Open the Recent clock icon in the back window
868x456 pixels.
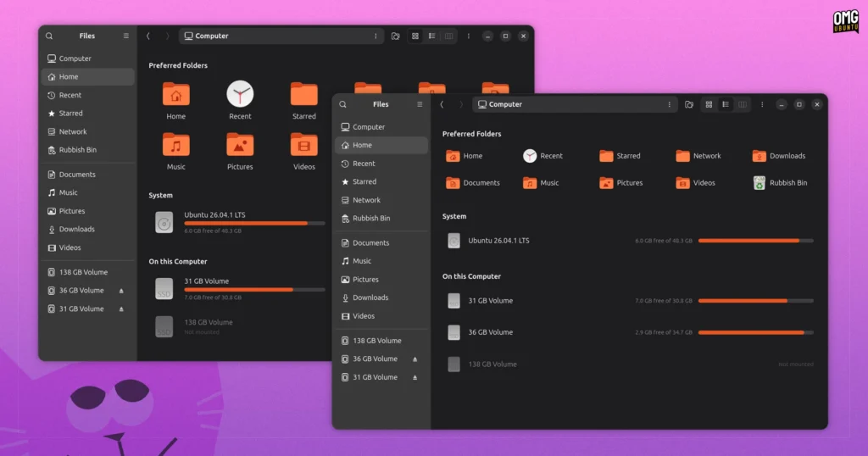tap(240, 94)
